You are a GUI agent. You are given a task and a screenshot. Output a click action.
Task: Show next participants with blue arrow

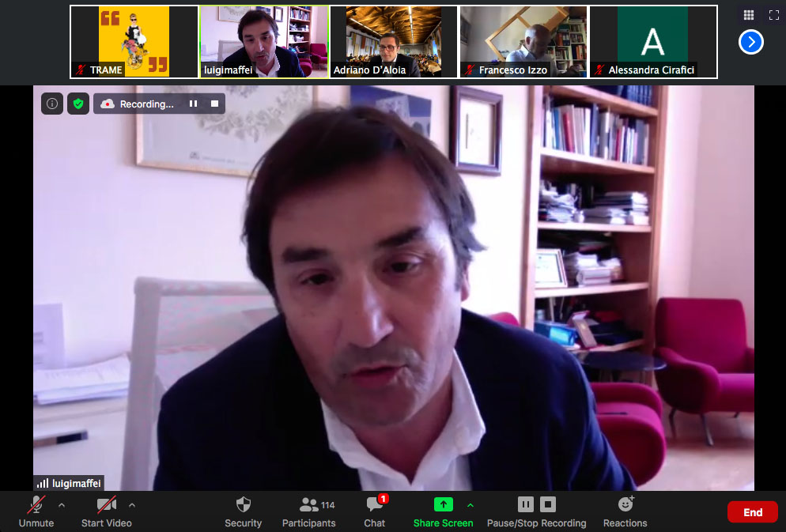[x=751, y=42]
